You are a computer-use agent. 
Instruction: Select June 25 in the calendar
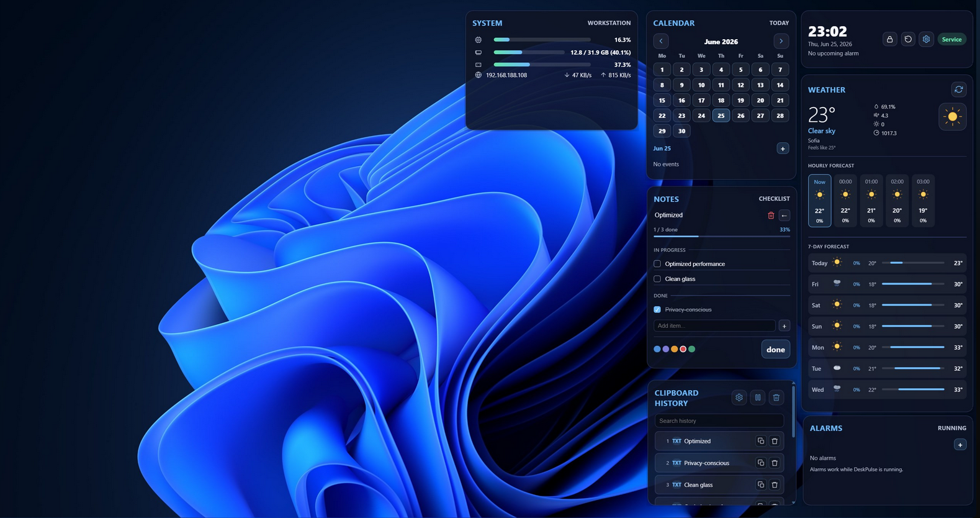(721, 116)
